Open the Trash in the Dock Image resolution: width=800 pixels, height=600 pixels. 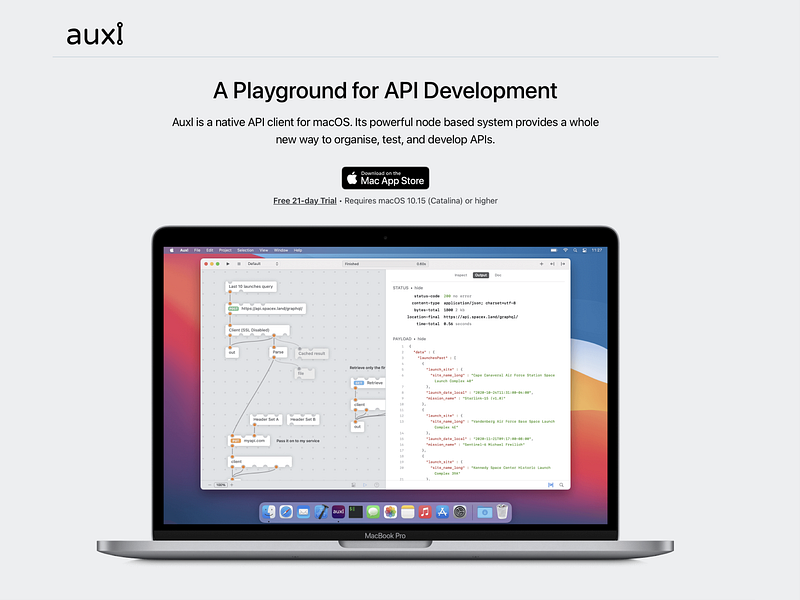(x=503, y=512)
